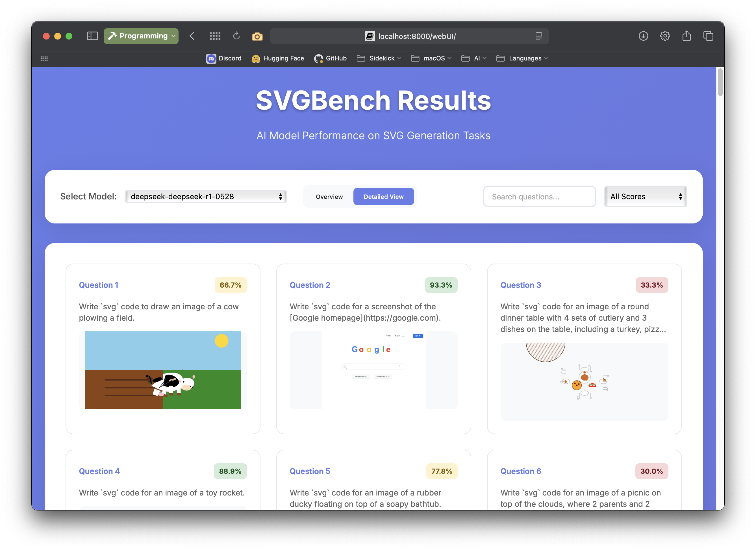Click the dinner table SVG thumbnail
The height and width of the screenshot is (552, 756).
[x=584, y=381]
